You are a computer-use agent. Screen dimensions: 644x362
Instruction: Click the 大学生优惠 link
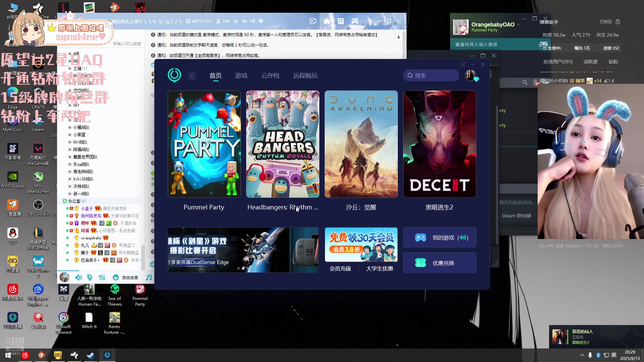pos(379,268)
